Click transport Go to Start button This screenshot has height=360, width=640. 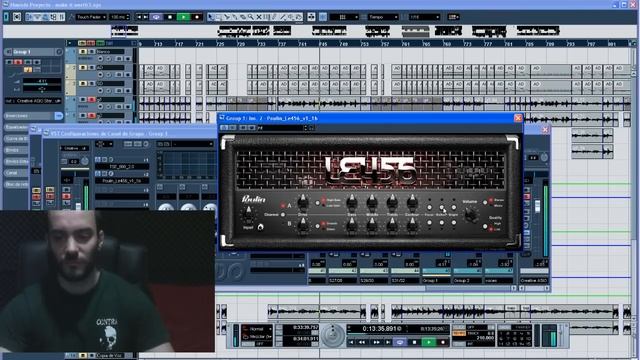351,342
